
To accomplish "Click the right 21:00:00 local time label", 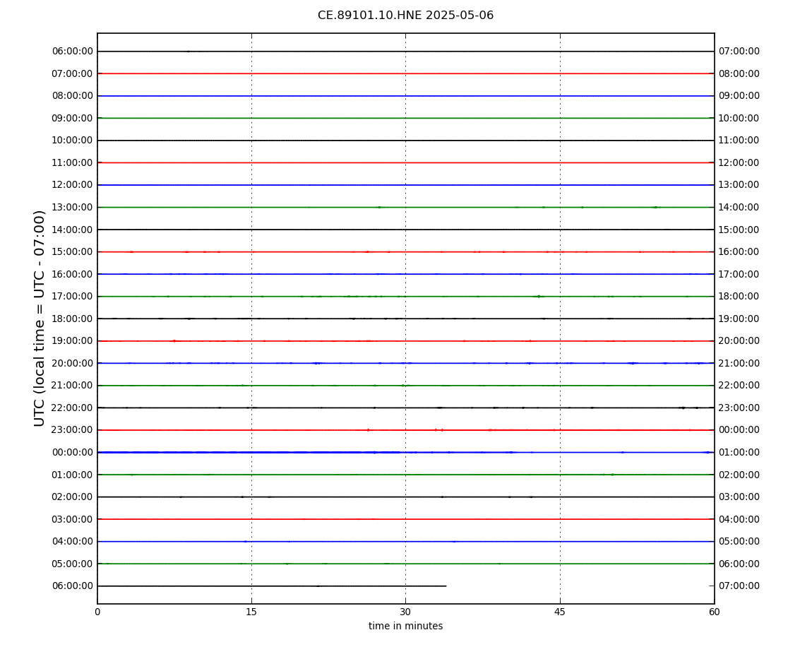I will click(x=739, y=363).
